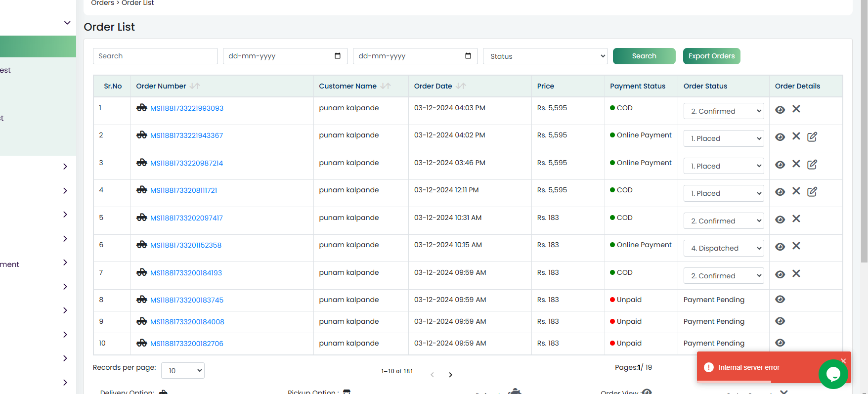View details of order MS11881733221943367

(780, 137)
